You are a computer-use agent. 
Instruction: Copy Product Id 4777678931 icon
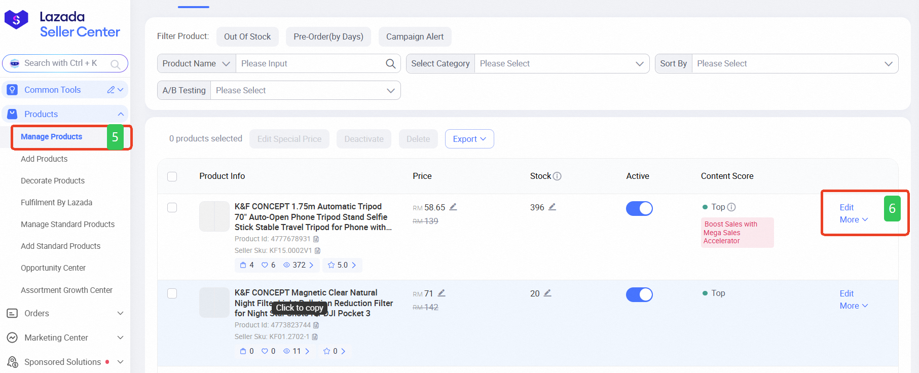[315, 239]
